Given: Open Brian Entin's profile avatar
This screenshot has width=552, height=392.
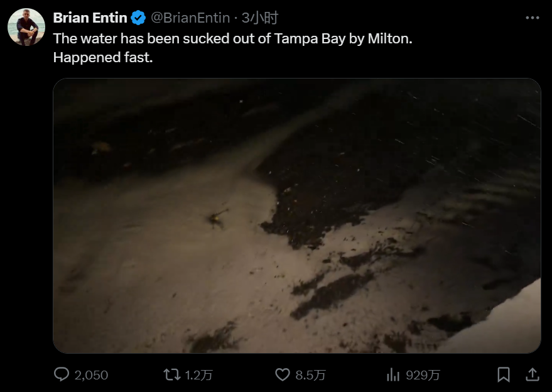Looking at the screenshot, I should pyautogui.click(x=26, y=27).
